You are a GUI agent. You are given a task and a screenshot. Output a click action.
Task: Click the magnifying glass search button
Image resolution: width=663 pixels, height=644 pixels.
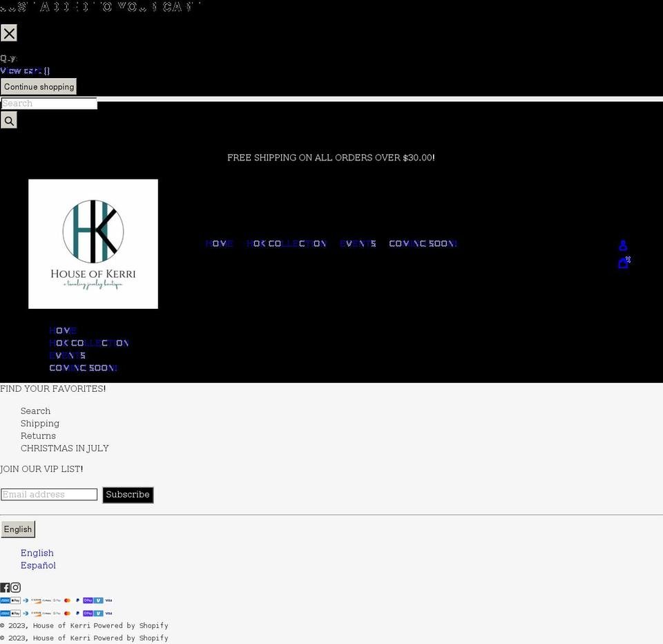point(9,120)
